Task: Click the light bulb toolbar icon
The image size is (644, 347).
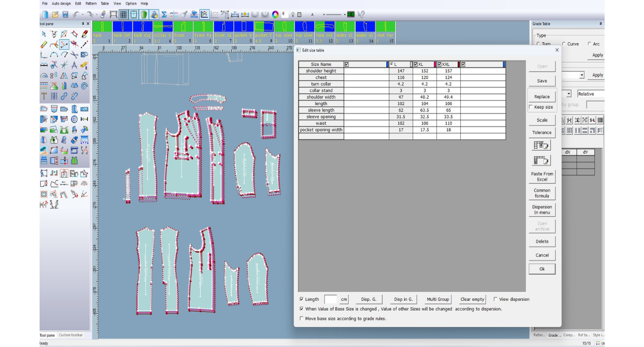Action: 293,14
